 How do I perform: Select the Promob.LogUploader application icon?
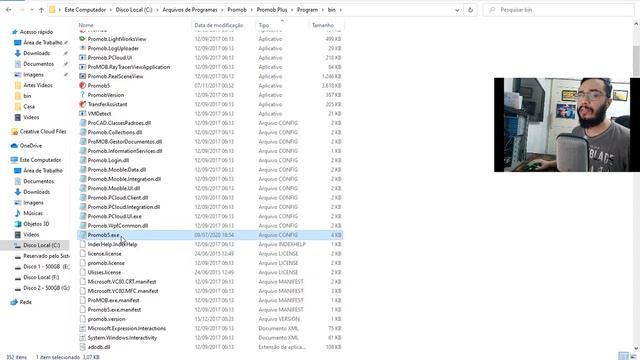82,49
